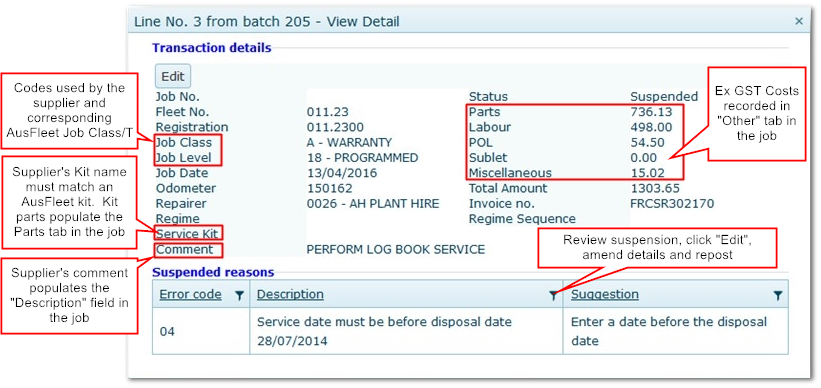Viewport: 821px width, 388px height.
Task: Click the Job Class value A - WARRANTY
Action: coord(349,142)
